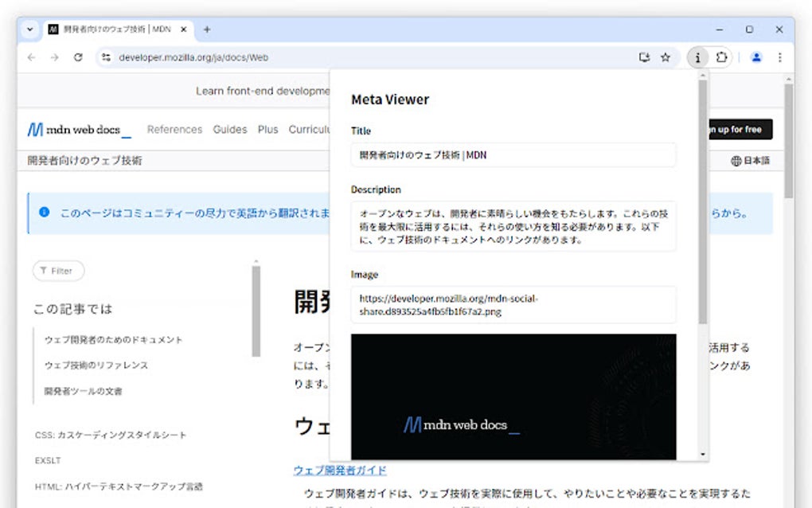This screenshot has width=812, height=508.
Task: Open CSS: カスケーディングスタイルシート sidebar link
Action: click(111, 435)
